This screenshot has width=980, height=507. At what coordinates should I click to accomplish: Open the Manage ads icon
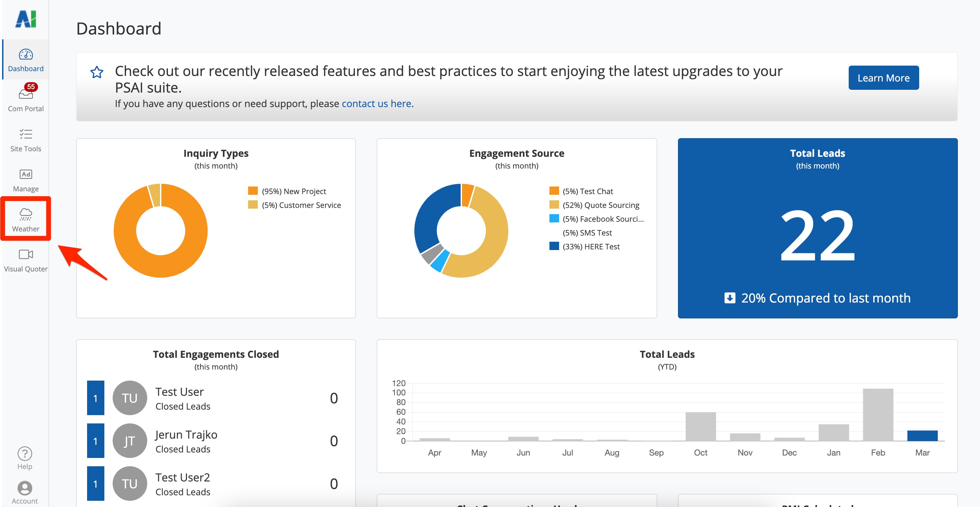26,174
